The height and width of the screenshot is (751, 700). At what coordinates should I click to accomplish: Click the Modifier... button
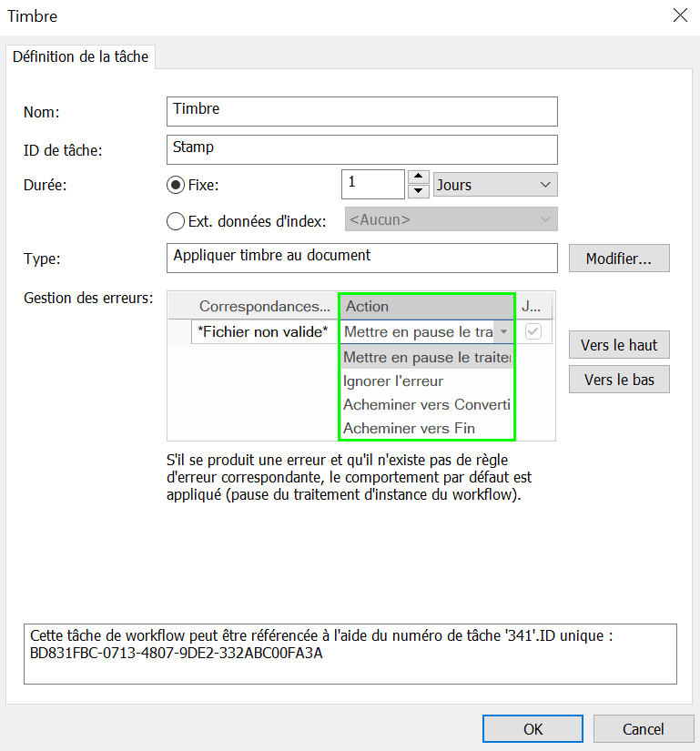coord(619,259)
